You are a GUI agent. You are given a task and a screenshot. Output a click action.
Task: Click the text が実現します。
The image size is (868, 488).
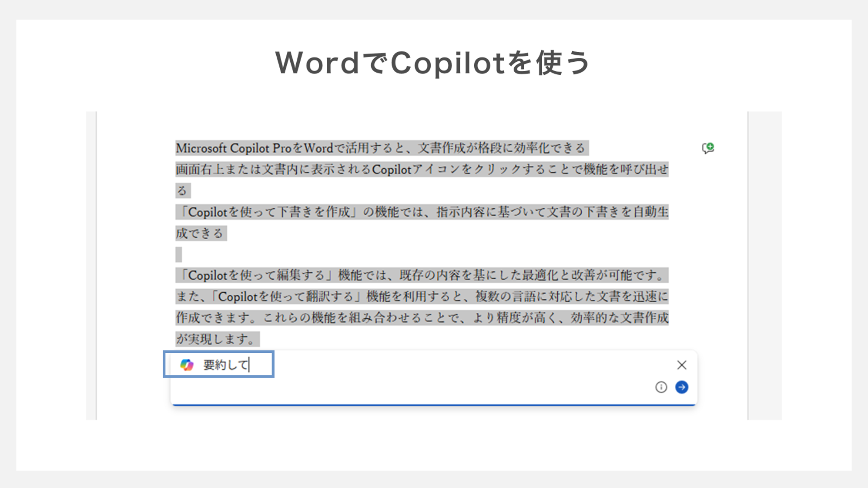(x=217, y=339)
